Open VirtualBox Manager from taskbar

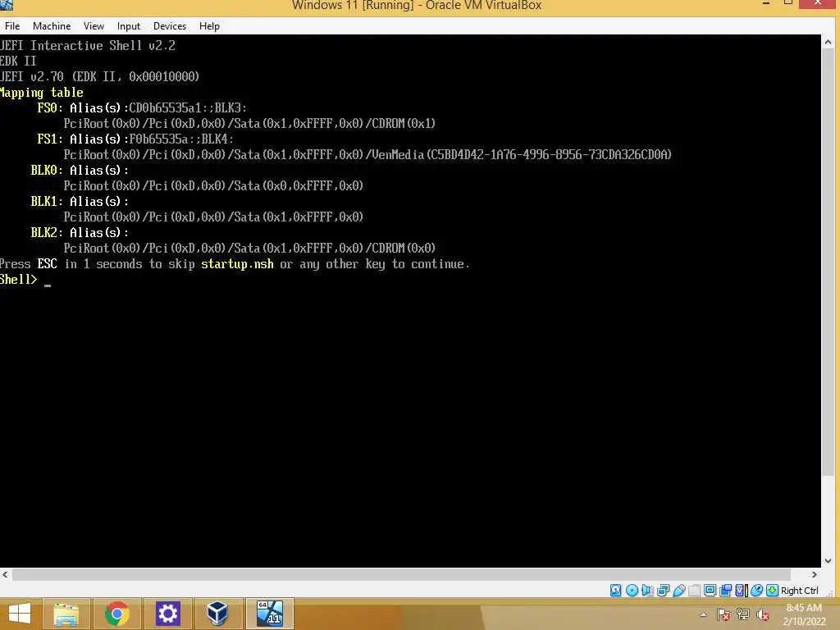pyautogui.click(x=217, y=614)
